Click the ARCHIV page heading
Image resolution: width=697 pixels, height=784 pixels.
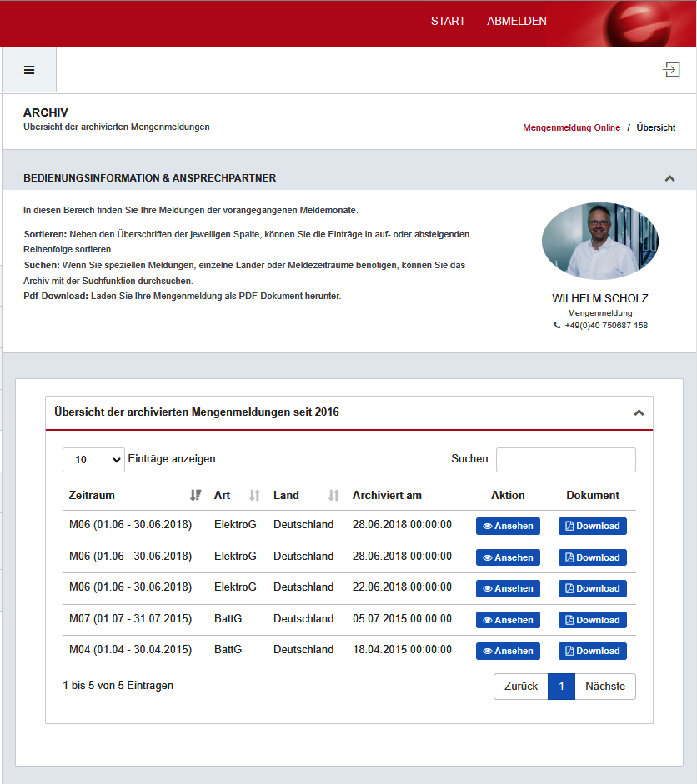(46, 112)
